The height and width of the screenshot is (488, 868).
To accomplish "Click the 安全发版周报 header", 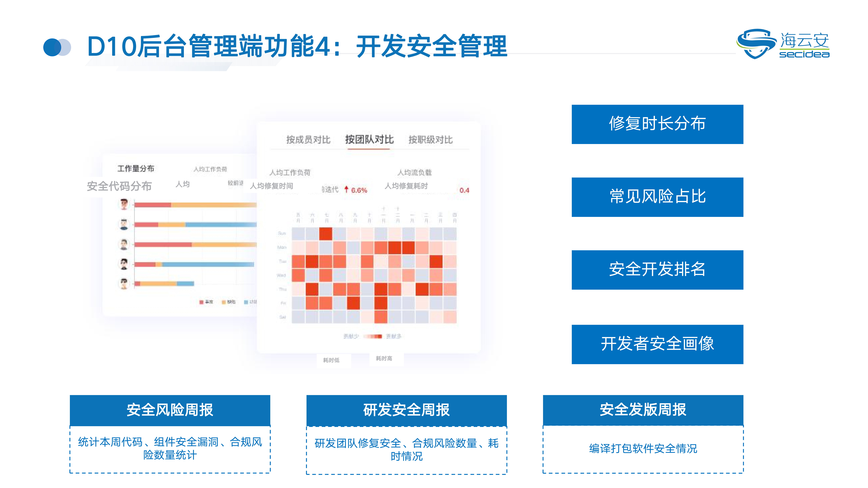I will [643, 410].
